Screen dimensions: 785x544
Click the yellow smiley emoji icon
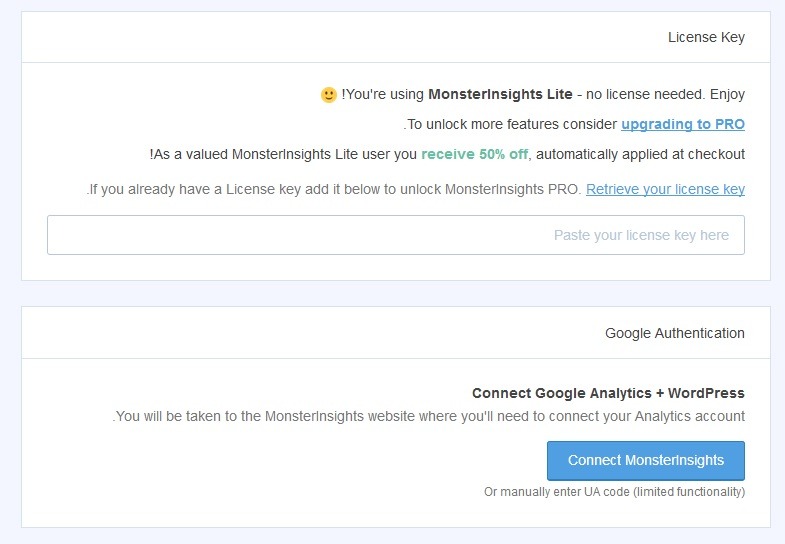point(328,95)
